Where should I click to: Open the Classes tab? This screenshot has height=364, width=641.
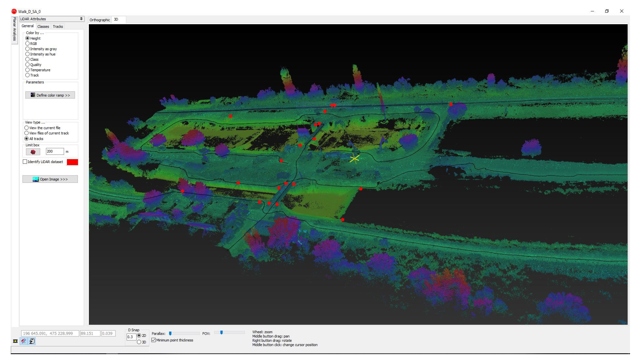pos(43,27)
